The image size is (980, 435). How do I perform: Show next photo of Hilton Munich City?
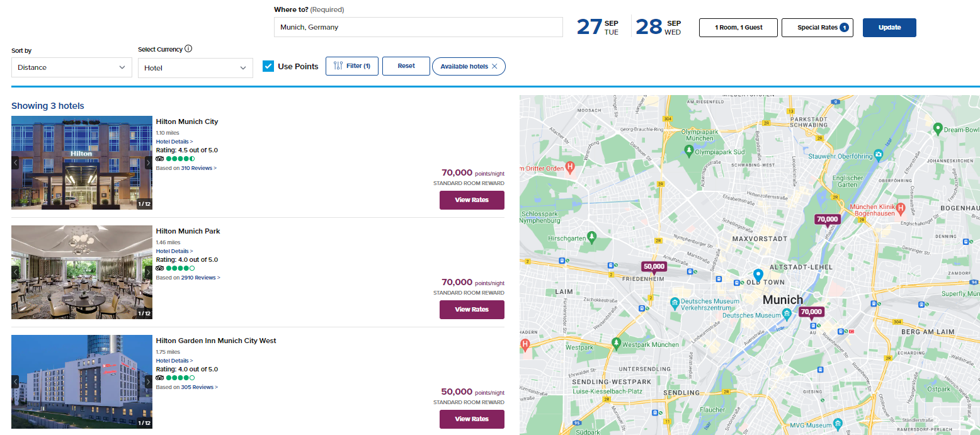pos(148,162)
